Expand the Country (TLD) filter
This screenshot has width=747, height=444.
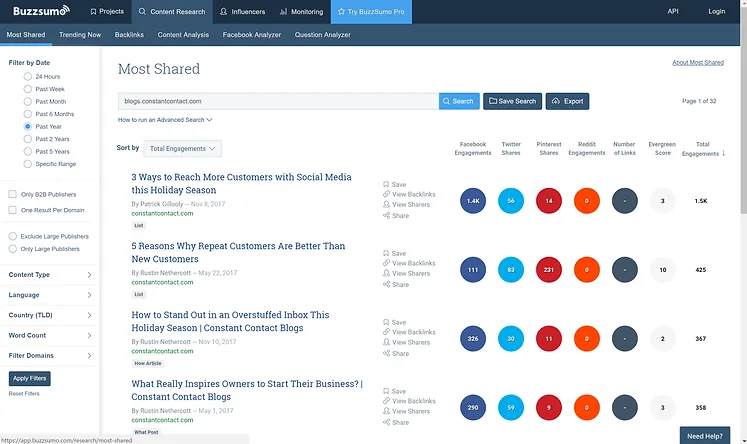coord(50,315)
